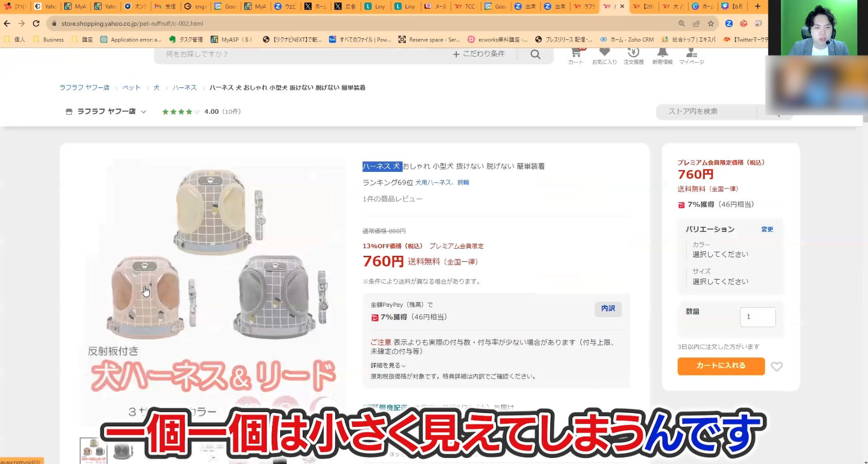View order history via the 注文履歴 icon
The height and width of the screenshot is (464, 868).
coord(633,54)
